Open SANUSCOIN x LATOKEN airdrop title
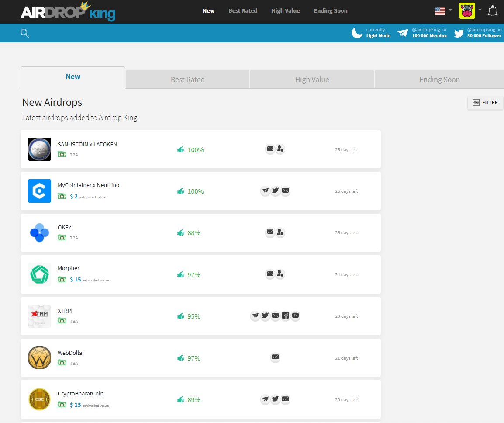504x423 pixels. (x=87, y=145)
